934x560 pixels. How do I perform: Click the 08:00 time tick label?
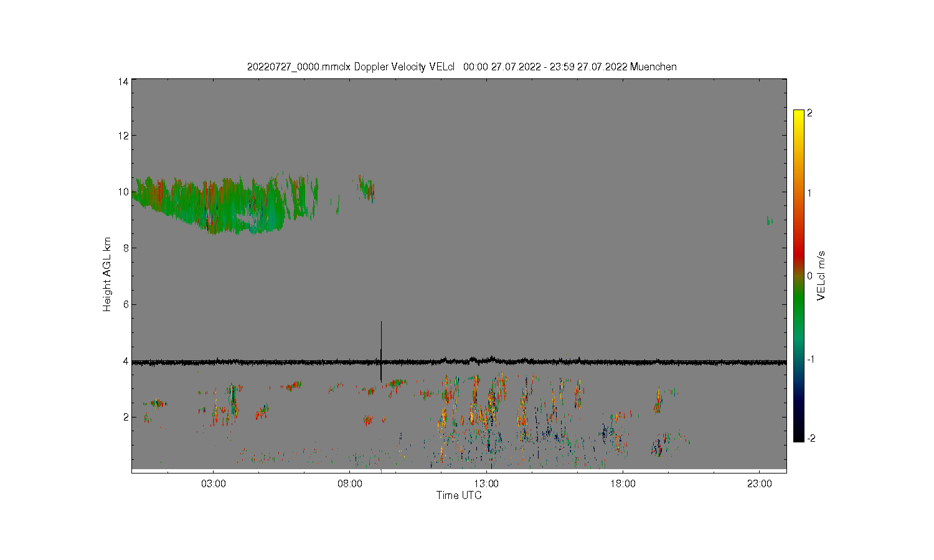[350, 484]
